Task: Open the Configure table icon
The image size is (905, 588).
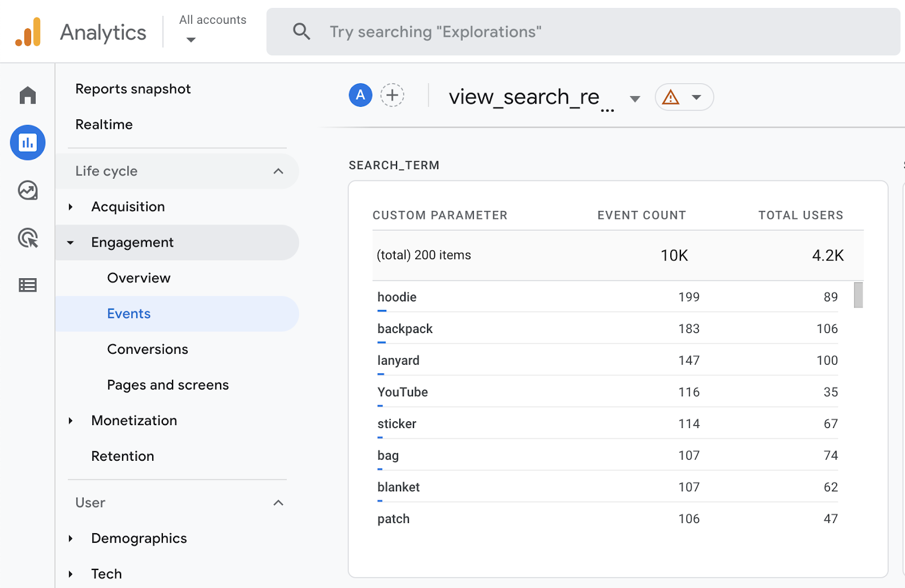Action: [27, 285]
